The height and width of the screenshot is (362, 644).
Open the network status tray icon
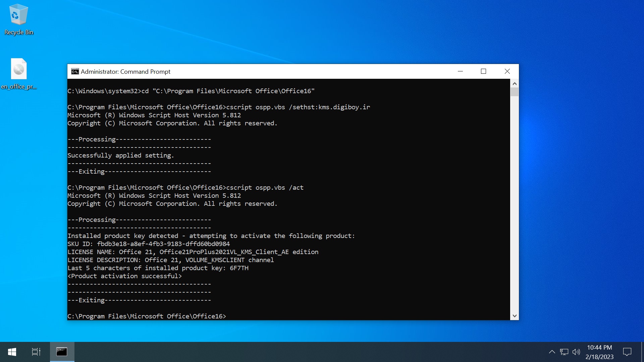pos(564,352)
